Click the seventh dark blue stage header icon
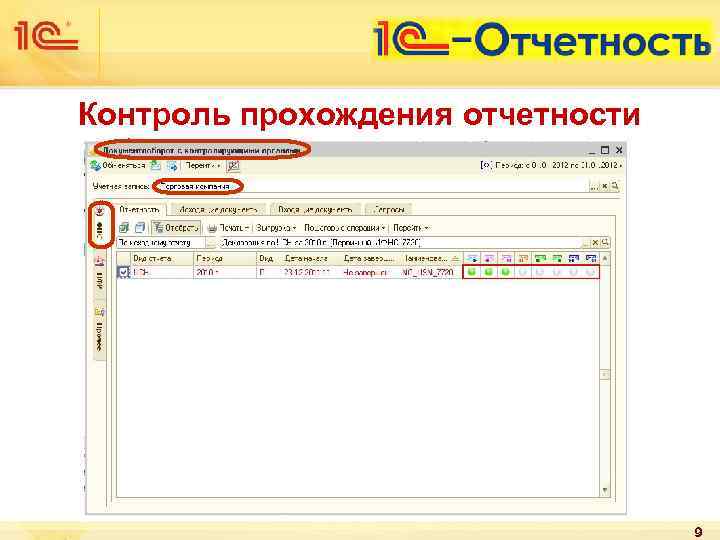The height and width of the screenshot is (540, 720). point(574,259)
